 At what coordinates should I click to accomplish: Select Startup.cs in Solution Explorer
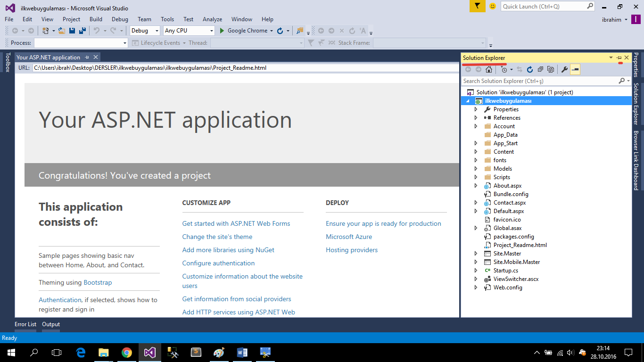[x=506, y=271]
